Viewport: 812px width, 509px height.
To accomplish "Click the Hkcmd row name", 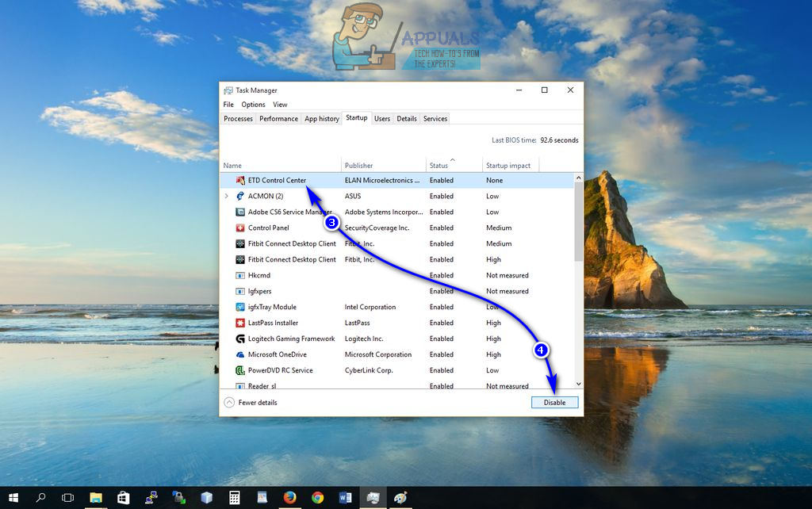I will 259,275.
